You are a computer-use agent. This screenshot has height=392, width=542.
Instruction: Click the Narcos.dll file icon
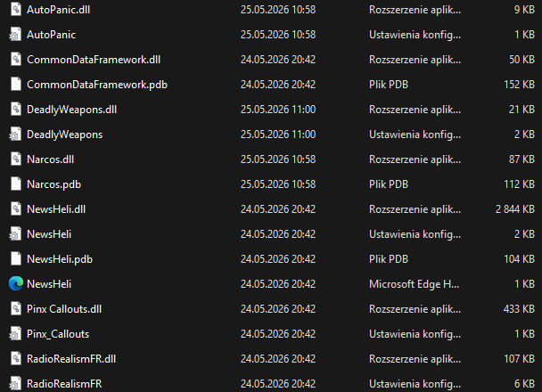[x=15, y=159]
